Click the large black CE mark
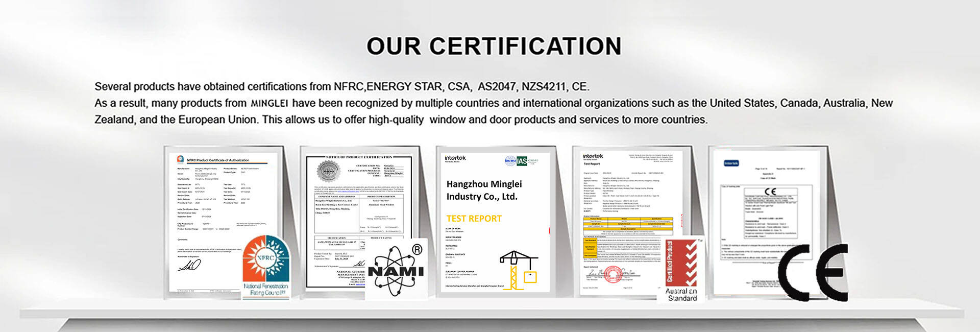 812,272
